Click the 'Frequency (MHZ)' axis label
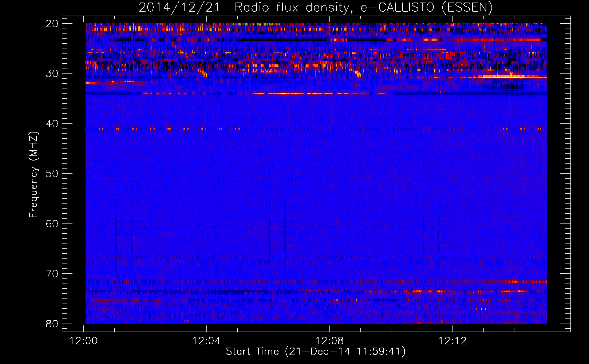 coord(33,175)
